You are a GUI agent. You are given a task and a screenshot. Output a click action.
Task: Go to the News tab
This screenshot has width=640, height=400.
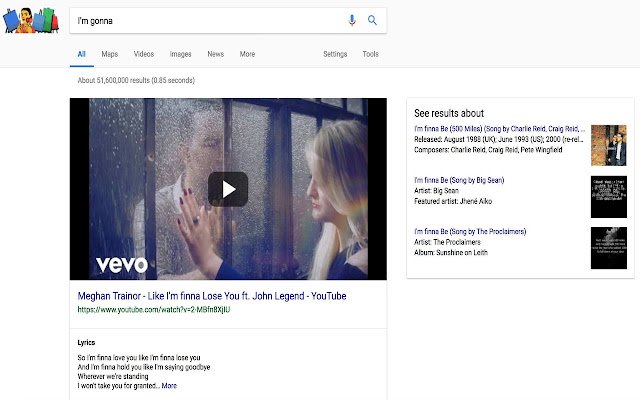tap(216, 54)
